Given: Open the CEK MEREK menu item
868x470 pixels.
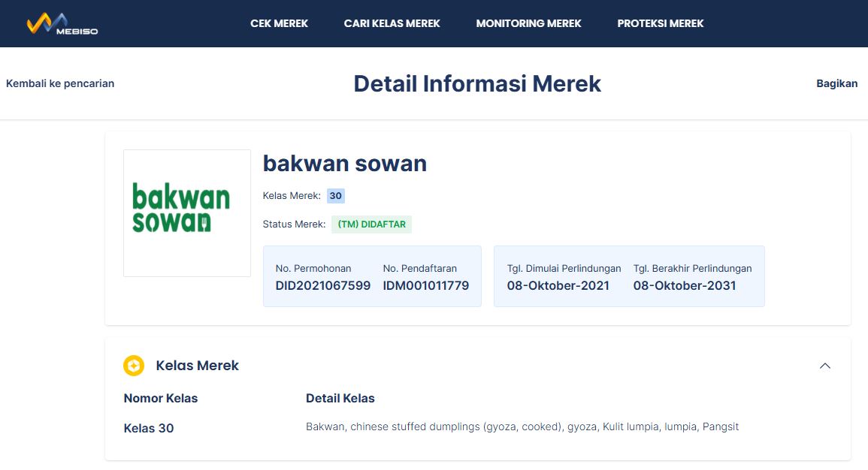Looking at the screenshot, I should pyautogui.click(x=279, y=24).
